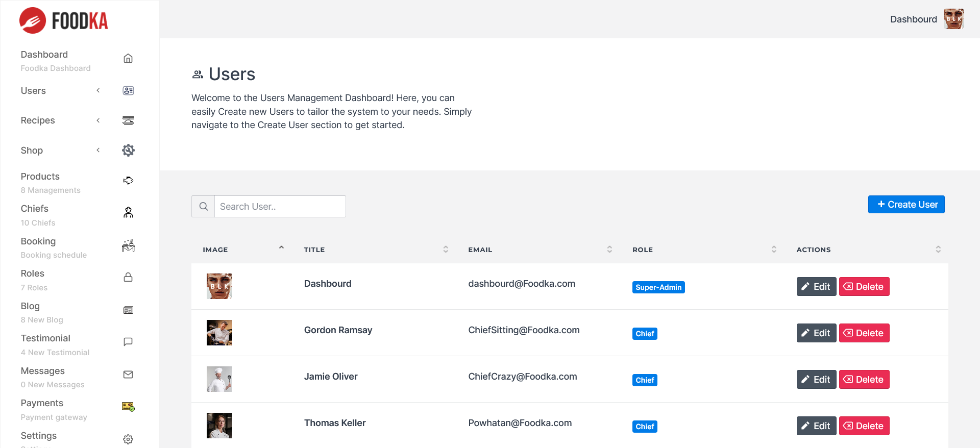Open the Products menu item

click(x=40, y=177)
